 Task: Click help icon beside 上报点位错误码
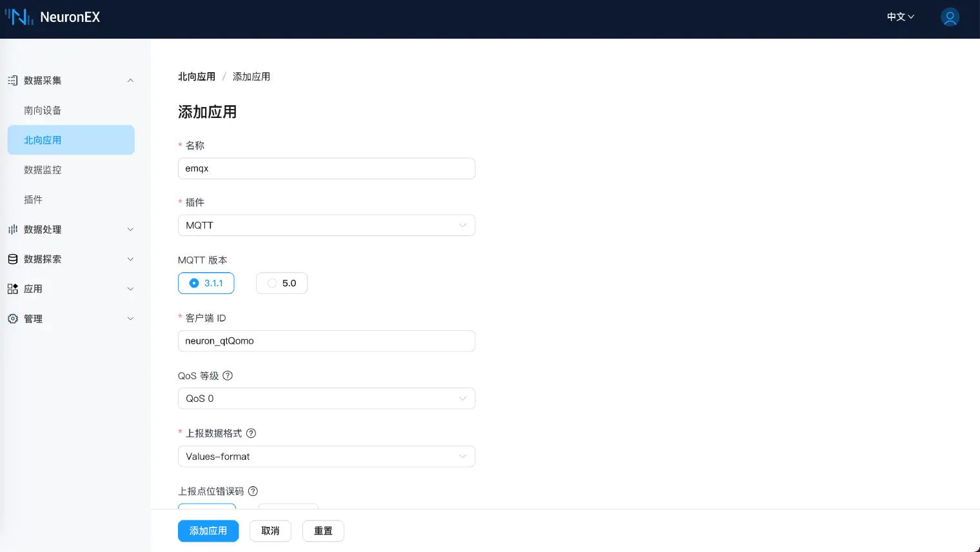click(253, 491)
